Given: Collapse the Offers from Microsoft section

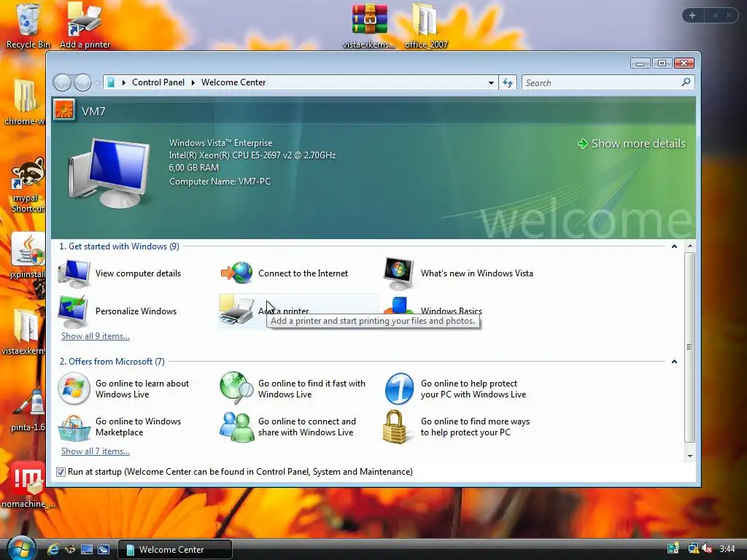Looking at the screenshot, I should point(674,362).
